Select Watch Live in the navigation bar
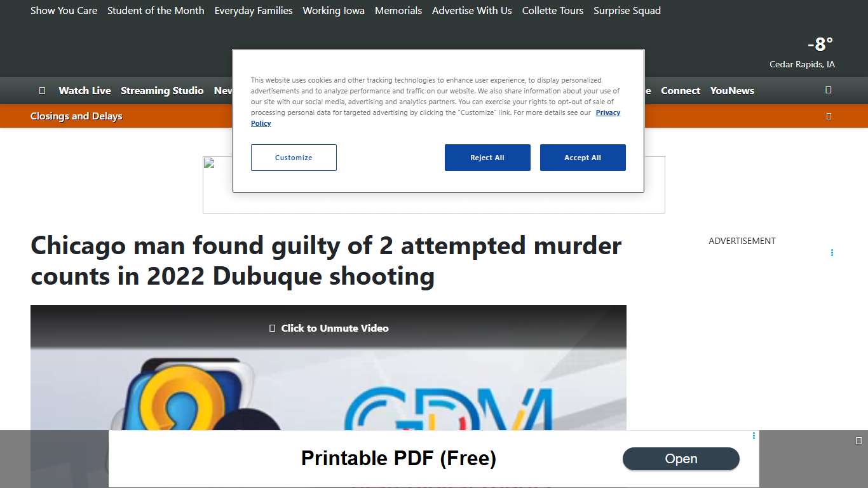Image resolution: width=868 pixels, height=488 pixels. (x=85, y=90)
